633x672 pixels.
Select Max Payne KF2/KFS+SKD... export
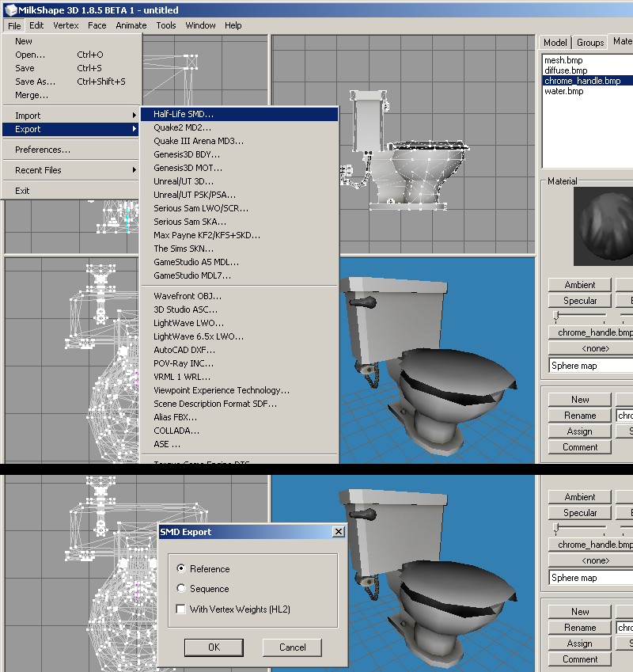point(240,235)
